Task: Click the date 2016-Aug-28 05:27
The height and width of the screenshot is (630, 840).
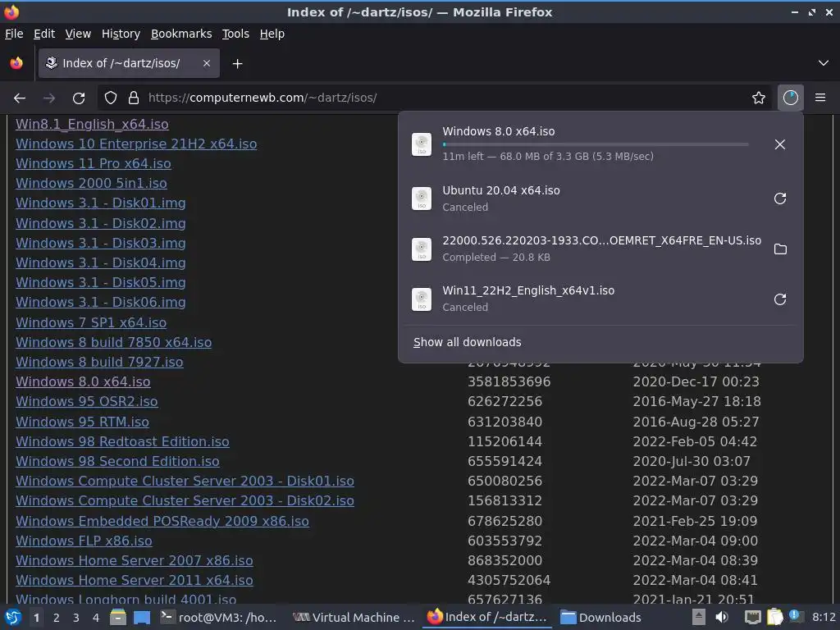Action: pos(696,422)
